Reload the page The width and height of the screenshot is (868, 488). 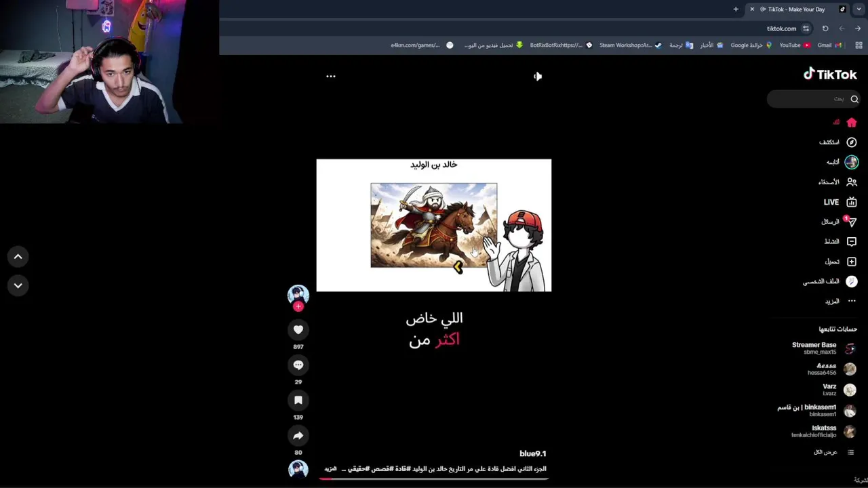825,28
